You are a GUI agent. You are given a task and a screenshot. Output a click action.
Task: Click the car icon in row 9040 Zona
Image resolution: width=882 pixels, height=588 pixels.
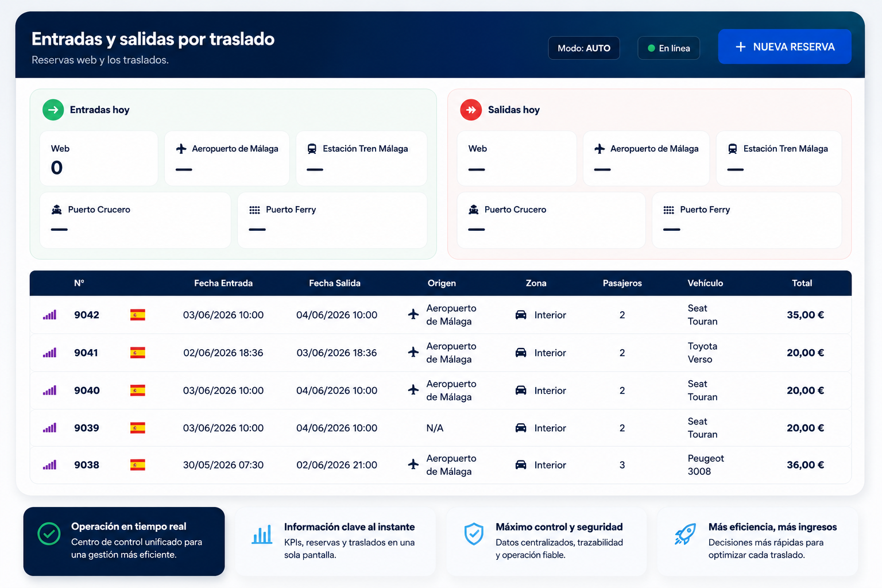[x=521, y=390]
